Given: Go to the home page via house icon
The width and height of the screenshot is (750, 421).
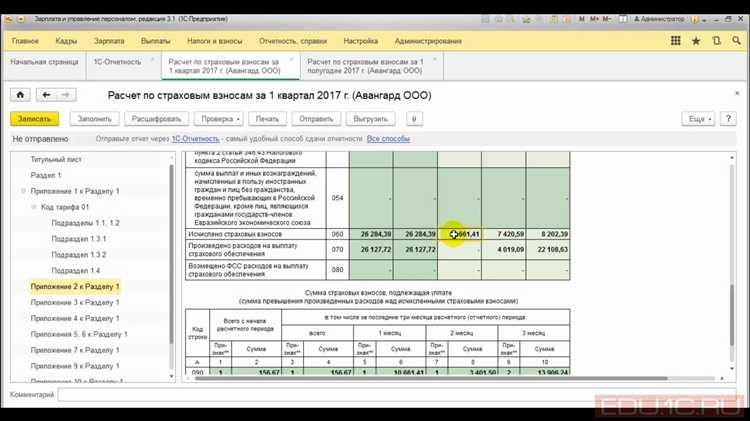Looking at the screenshot, I should pyautogui.click(x=20, y=95).
